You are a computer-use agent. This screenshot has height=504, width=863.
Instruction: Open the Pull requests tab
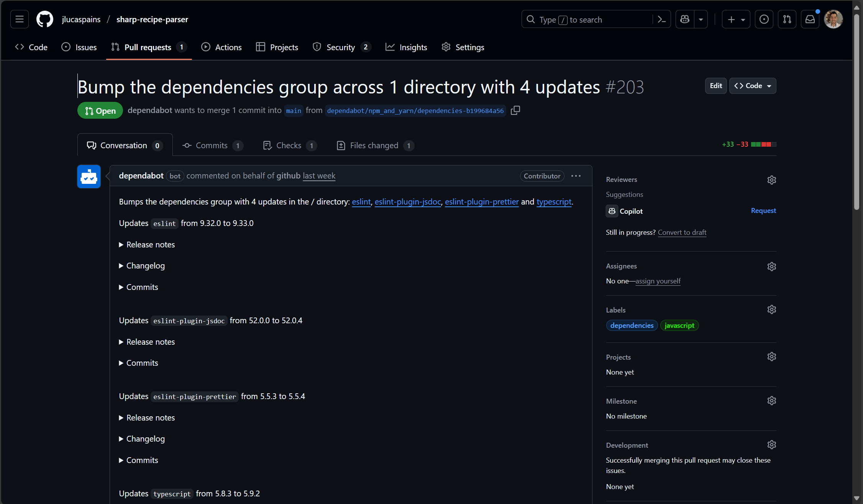point(149,47)
